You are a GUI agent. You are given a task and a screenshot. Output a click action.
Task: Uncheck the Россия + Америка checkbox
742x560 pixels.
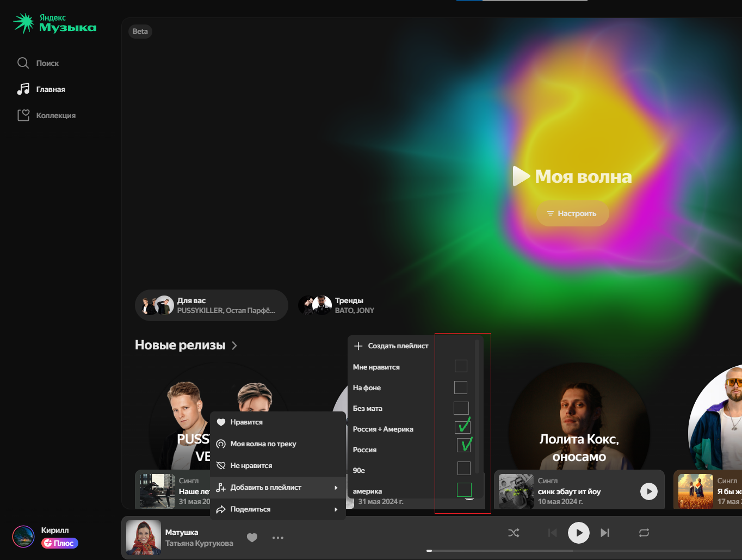462,427
